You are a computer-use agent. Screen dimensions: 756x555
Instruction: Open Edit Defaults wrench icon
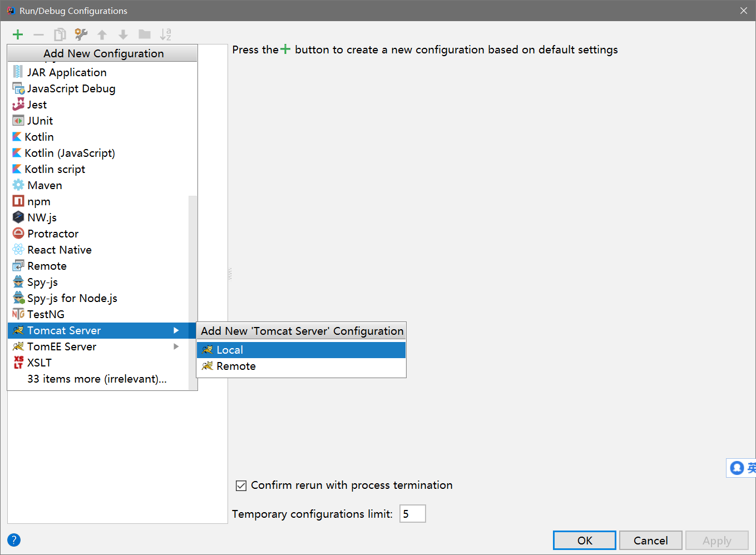[81, 34]
